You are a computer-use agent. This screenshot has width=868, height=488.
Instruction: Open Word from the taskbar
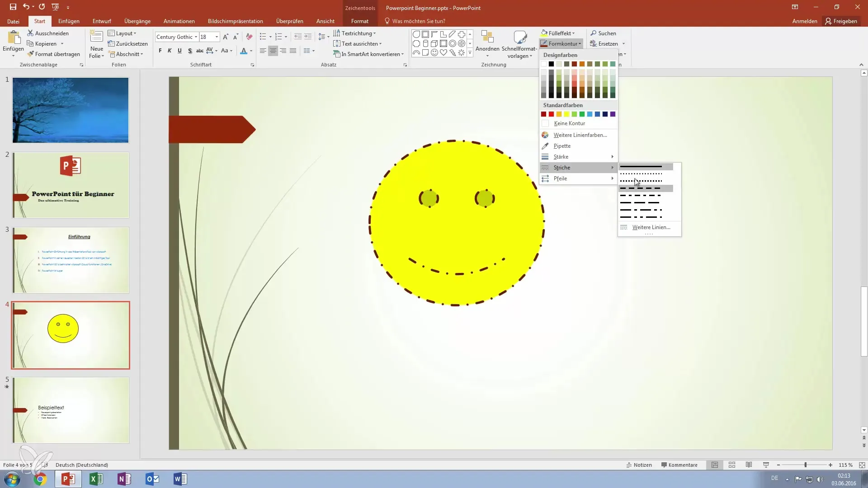[180, 479]
